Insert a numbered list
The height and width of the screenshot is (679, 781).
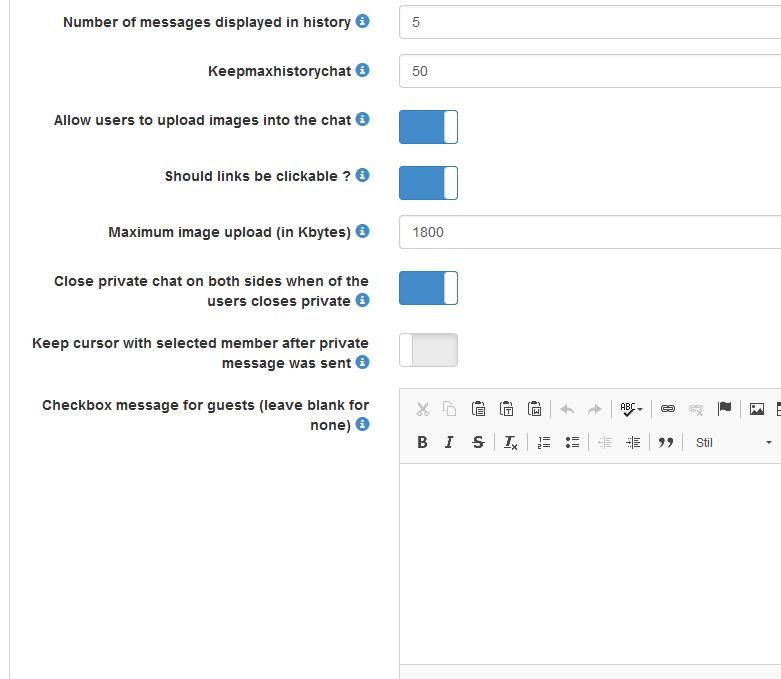tap(544, 442)
